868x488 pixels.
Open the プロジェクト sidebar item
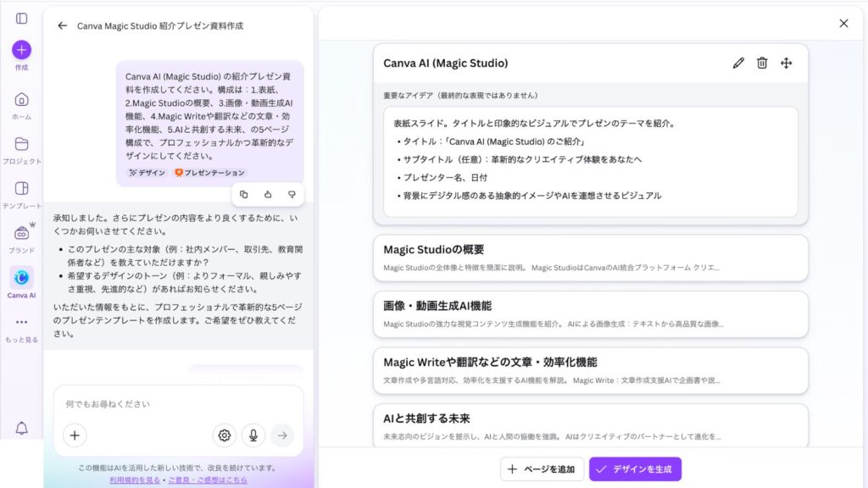(22, 149)
